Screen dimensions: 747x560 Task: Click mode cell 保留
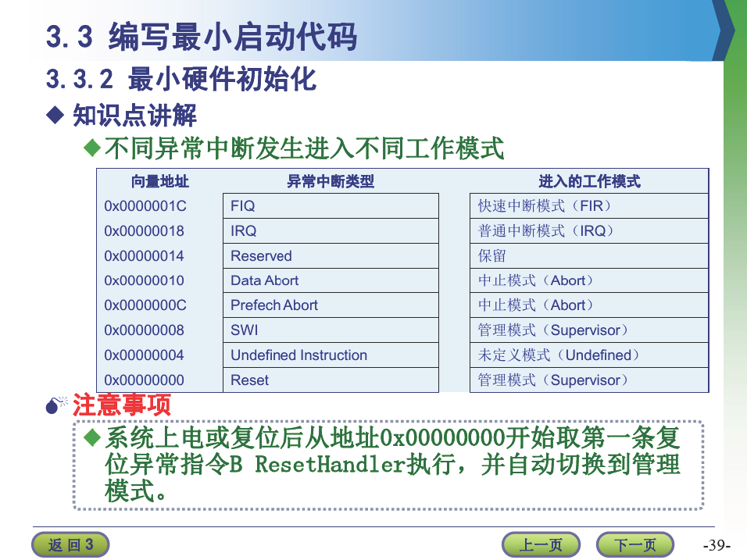pyautogui.click(x=589, y=255)
